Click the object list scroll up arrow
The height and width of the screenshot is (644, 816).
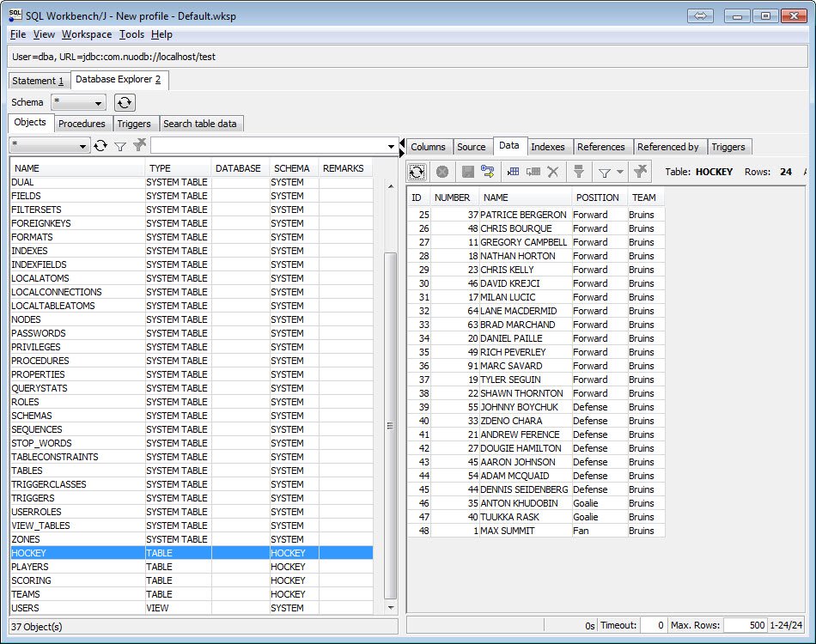click(391, 186)
